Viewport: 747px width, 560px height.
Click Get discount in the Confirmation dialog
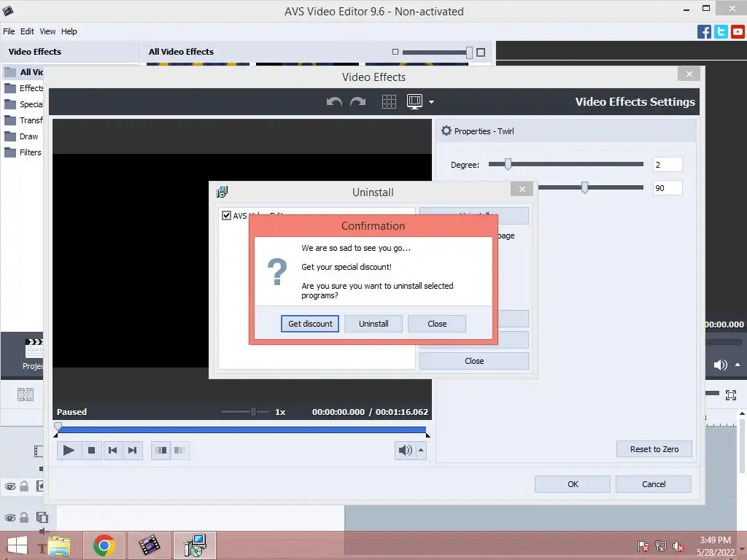(x=309, y=324)
